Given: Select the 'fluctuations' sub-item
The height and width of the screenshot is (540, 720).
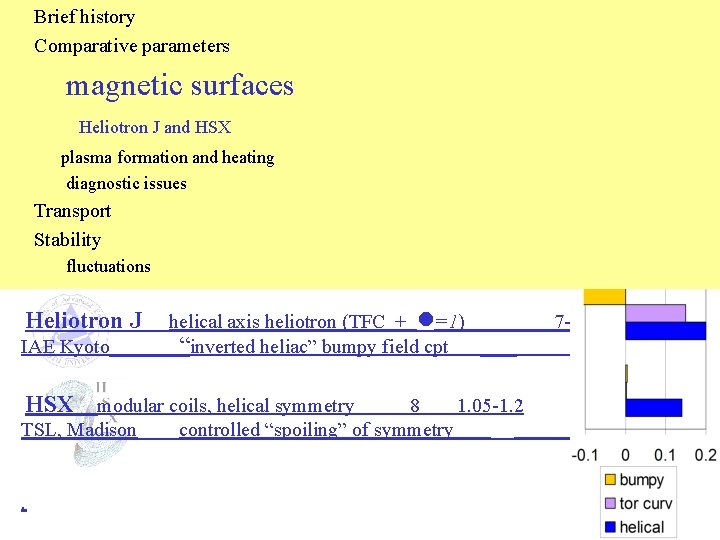Looking at the screenshot, I should [x=108, y=266].
